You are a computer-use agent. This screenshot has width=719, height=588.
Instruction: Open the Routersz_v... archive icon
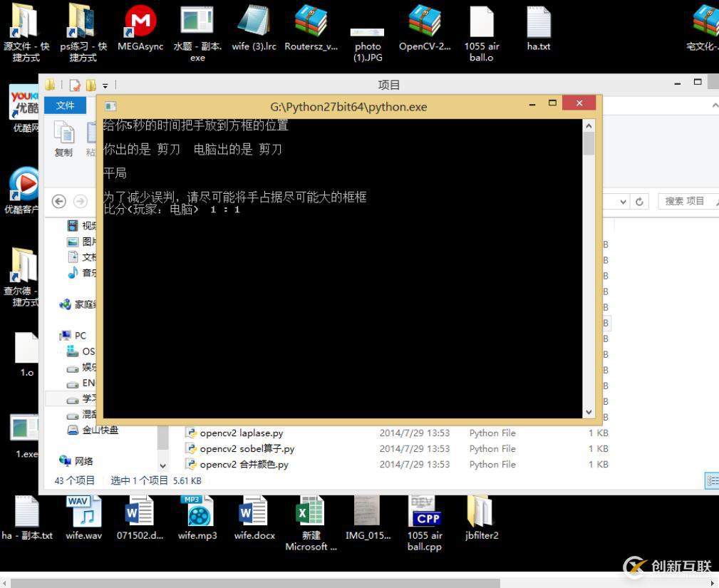(311, 28)
